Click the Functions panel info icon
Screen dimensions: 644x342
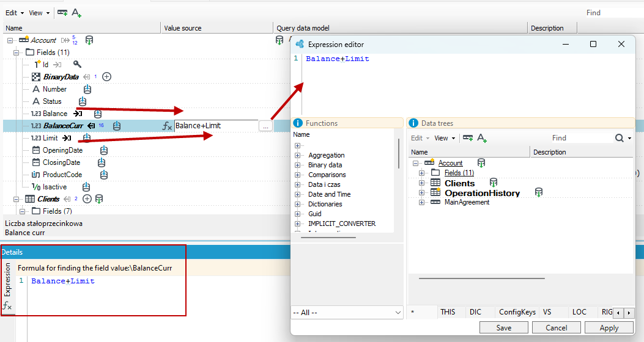coord(298,123)
